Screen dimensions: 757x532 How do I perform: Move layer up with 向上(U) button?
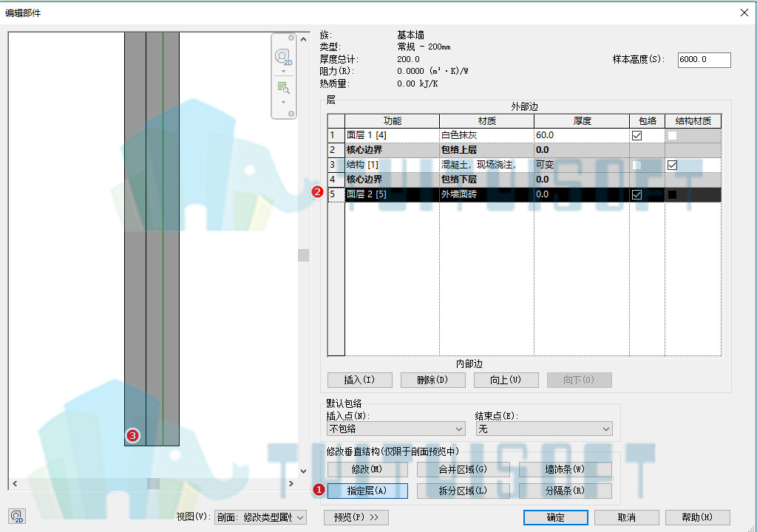pos(506,380)
